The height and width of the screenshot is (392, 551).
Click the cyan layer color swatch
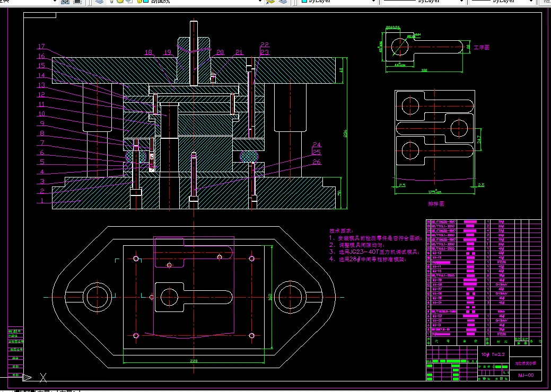(x=146, y=2)
